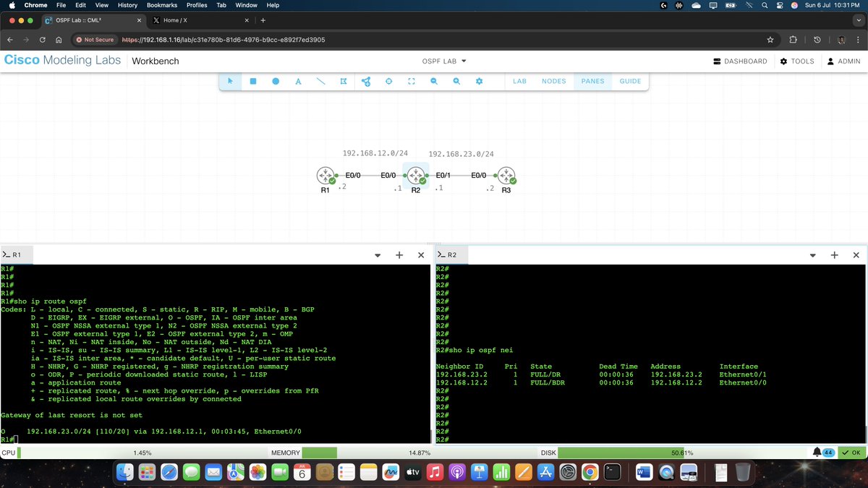Select the rectangle annotation tool
The width and height of the screenshot is (868, 488).
[253, 82]
